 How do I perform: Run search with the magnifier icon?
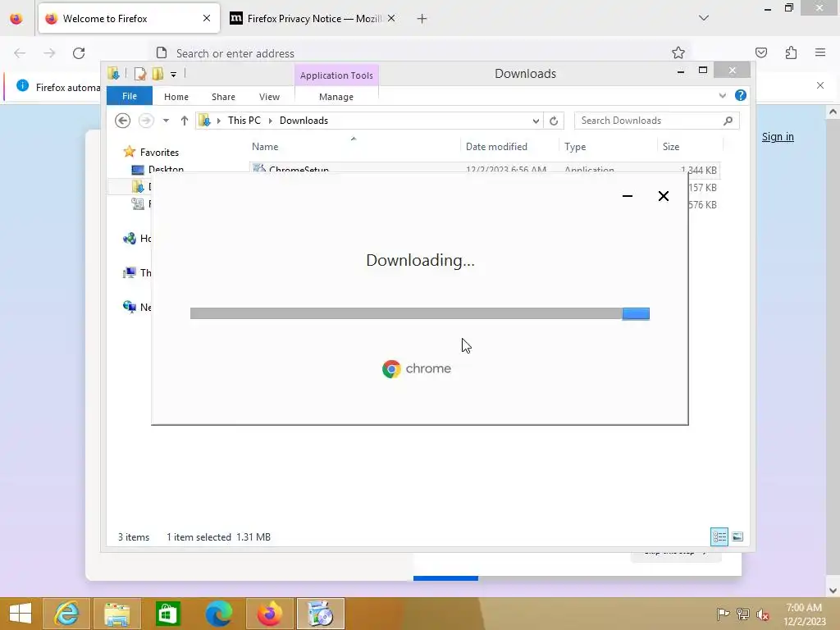click(x=728, y=121)
